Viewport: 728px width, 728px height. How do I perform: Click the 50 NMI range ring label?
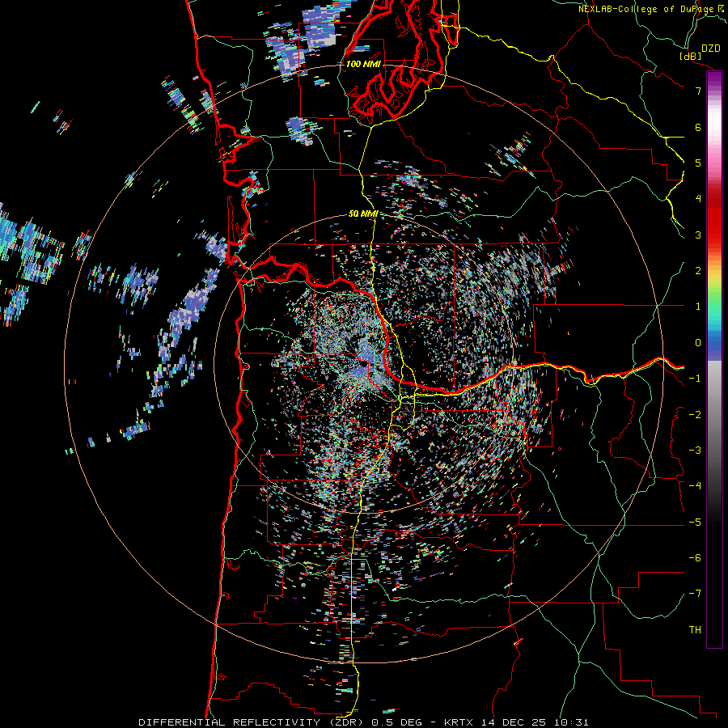point(362,214)
